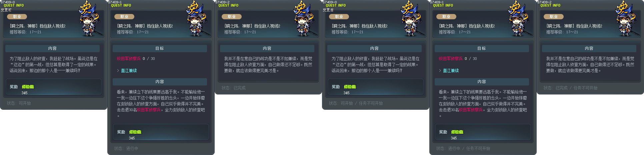Select the 目标 header in the 进行中 panel
The height and width of the screenshot is (155, 644).
pos(160,49)
